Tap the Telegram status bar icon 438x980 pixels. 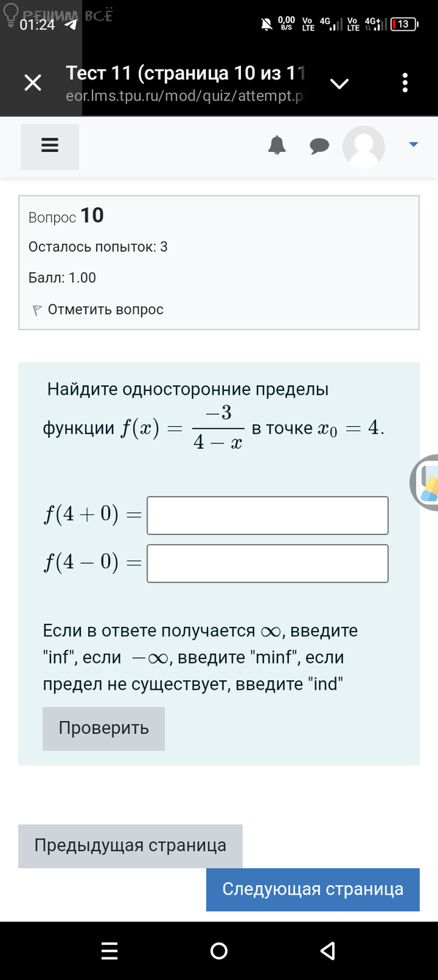71,24
